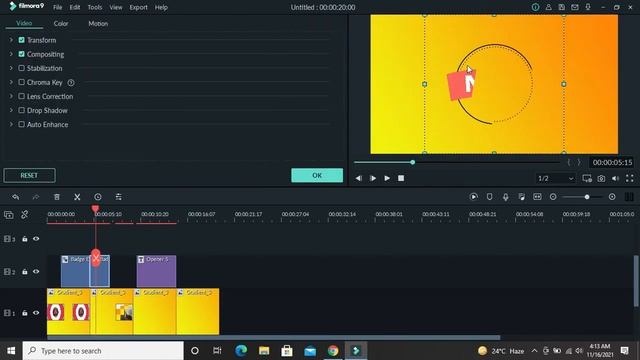Delete clip with trash icon
This screenshot has width=640, height=360.
[x=57, y=197]
